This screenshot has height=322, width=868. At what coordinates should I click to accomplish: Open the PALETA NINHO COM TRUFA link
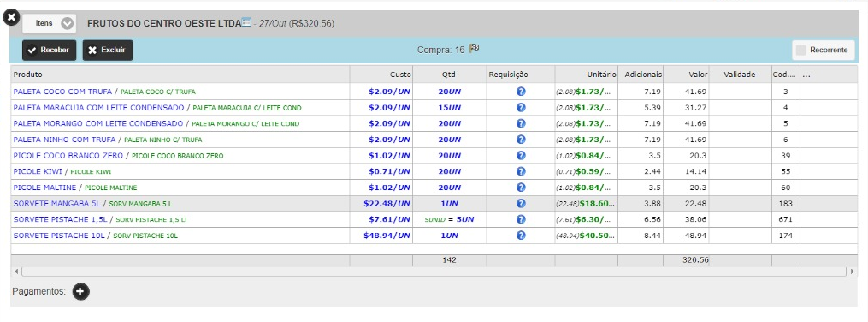pyautogui.click(x=64, y=140)
